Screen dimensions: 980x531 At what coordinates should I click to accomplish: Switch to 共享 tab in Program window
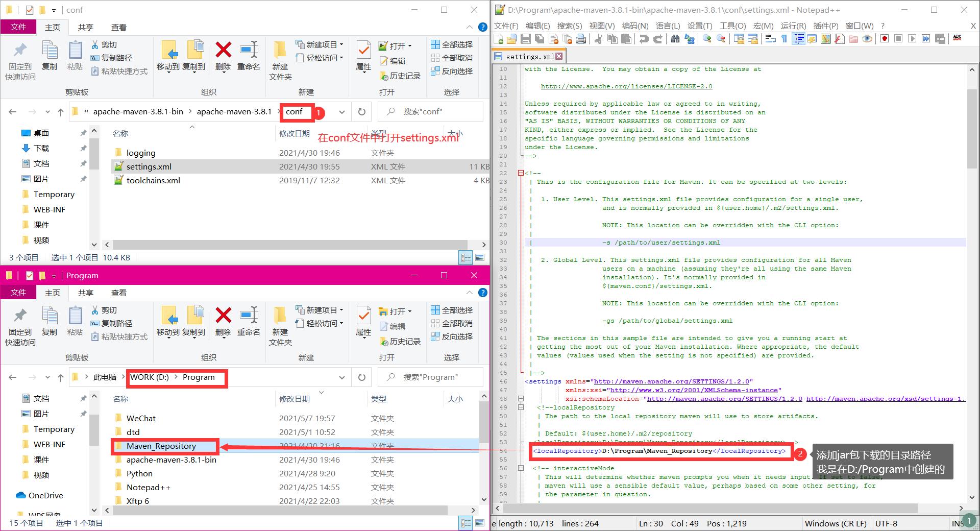tap(86, 293)
